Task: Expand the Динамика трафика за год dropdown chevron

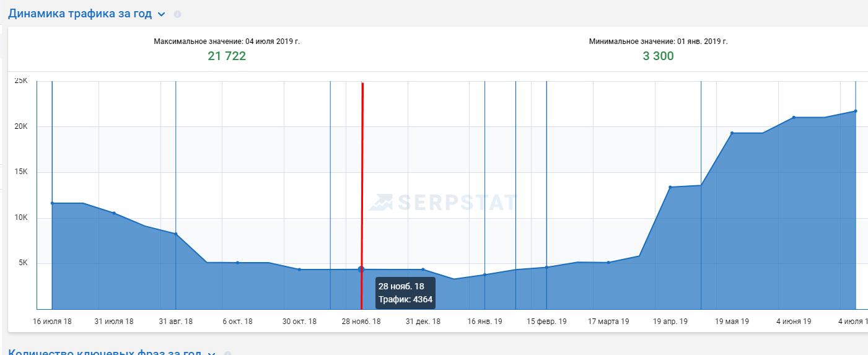Action: pyautogui.click(x=162, y=14)
